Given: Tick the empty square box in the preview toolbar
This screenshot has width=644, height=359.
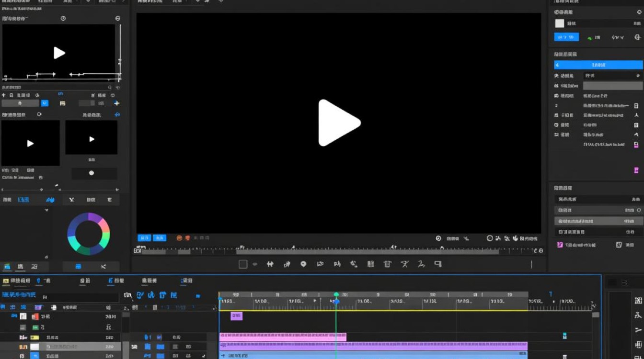Looking at the screenshot, I should [x=243, y=264].
